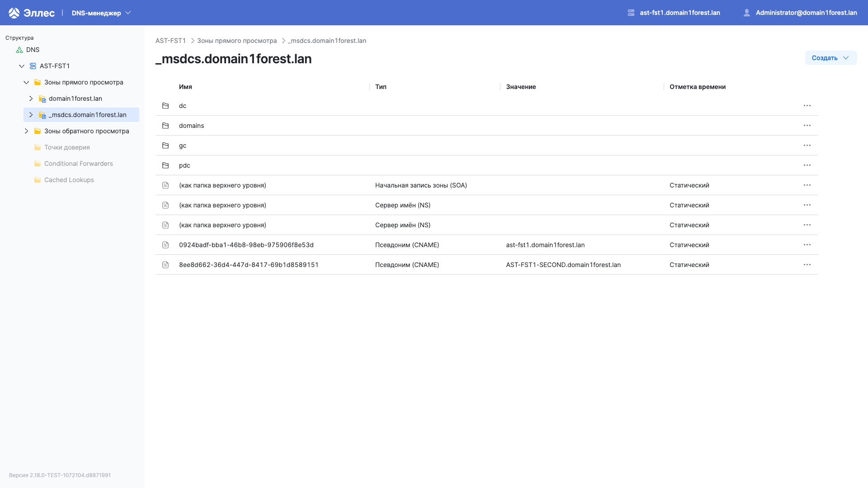Collapse Зоны прямого просмотра
The width and height of the screenshot is (868, 488).
(26, 82)
